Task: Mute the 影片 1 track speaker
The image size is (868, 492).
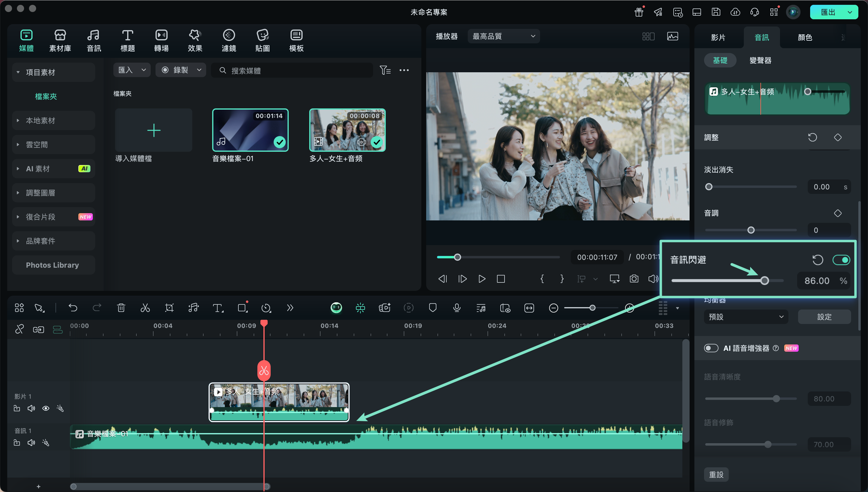Action: 31,408
